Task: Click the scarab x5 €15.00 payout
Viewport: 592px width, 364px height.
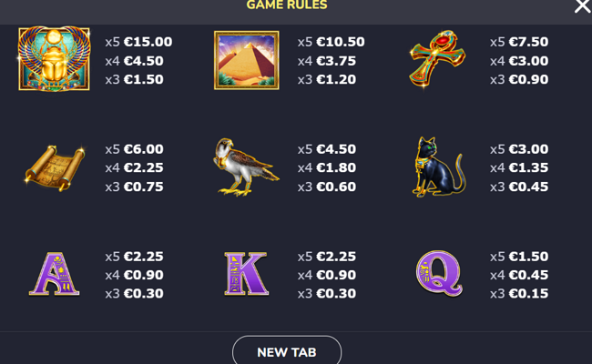Action: [x=138, y=42]
